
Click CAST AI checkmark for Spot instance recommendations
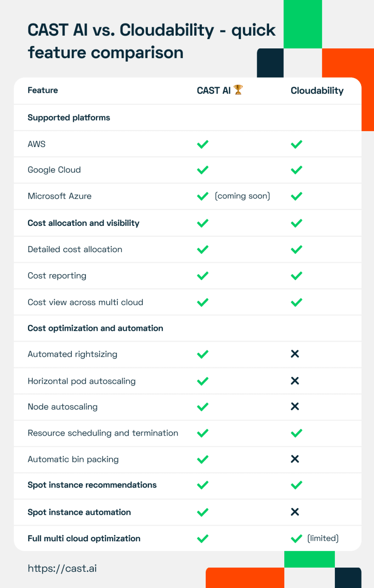[x=203, y=485]
